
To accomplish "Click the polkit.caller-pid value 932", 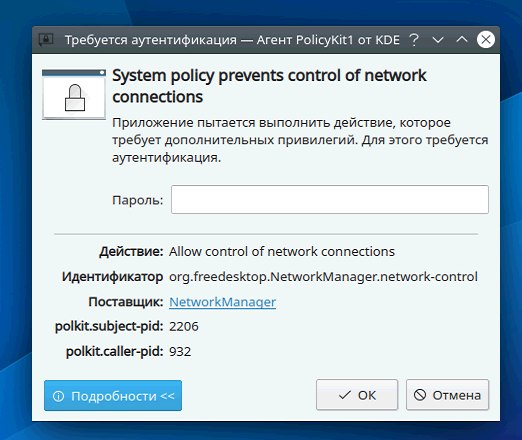I will click(x=180, y=352).
